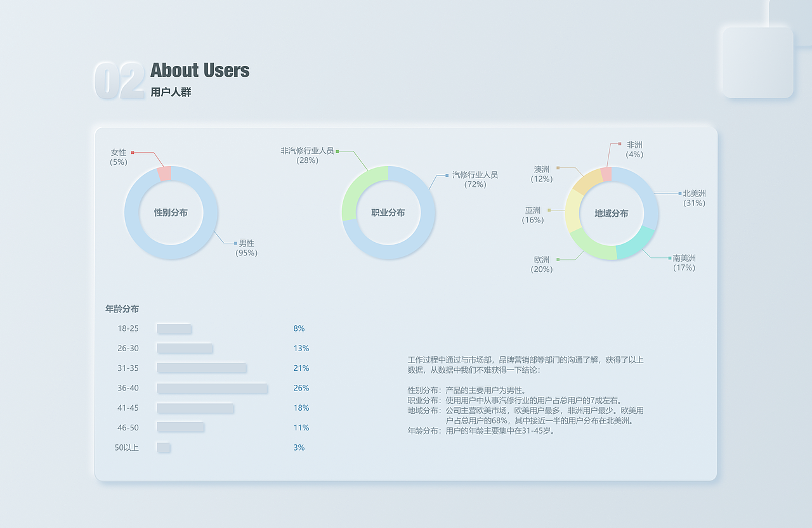Click the 地域分布 chart center label
The image size is (812, 528).
[x=611, y=214]
